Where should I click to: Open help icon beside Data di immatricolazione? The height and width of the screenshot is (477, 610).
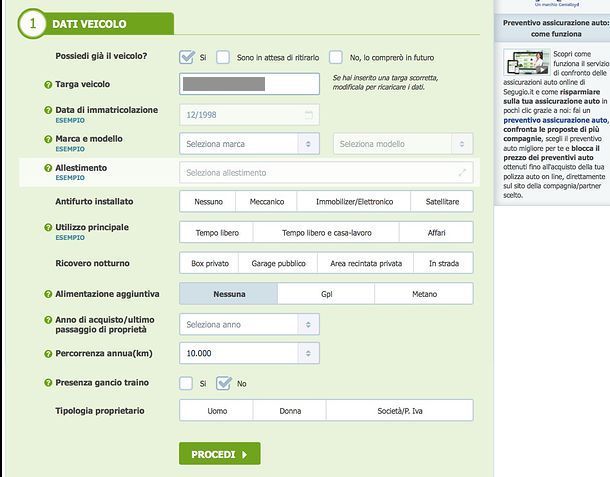(48, 110)
